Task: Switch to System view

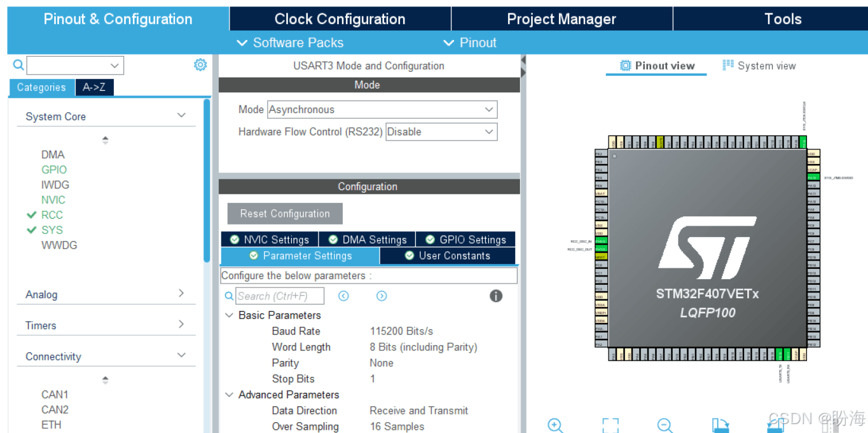Action: pos(759,65)
